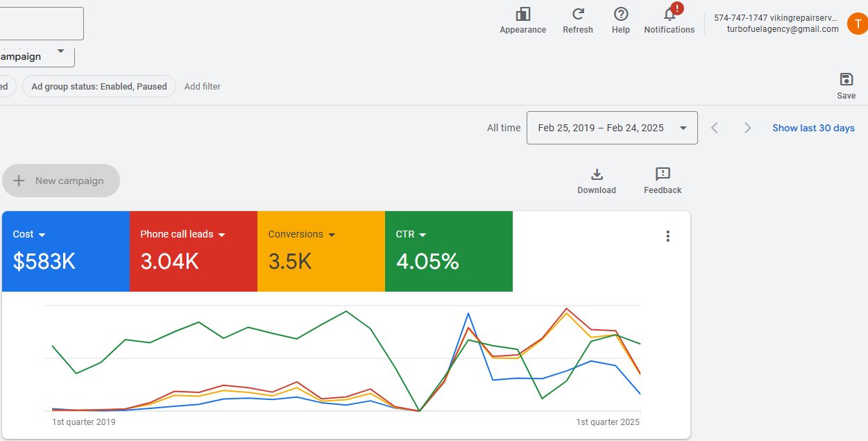Open the date range dropdown
Image resolution: width=868 pixels, height=441 pixels.
point(612,128)
